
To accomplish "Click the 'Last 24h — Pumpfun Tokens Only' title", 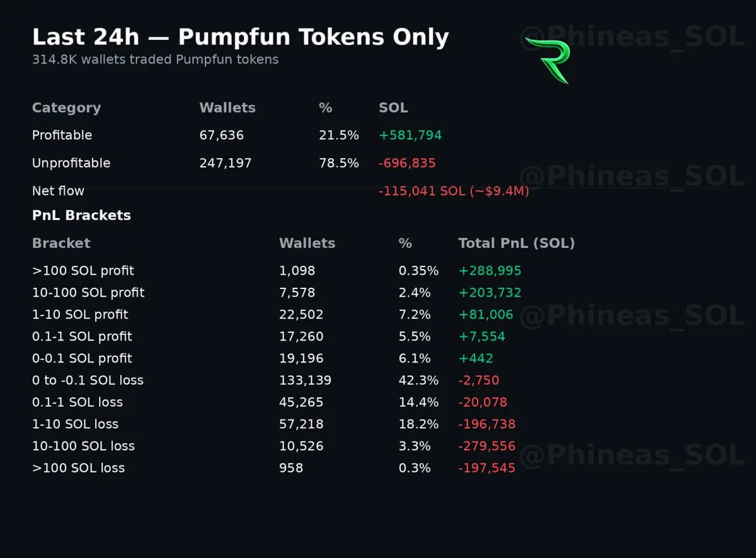I will tap(241, 37).
